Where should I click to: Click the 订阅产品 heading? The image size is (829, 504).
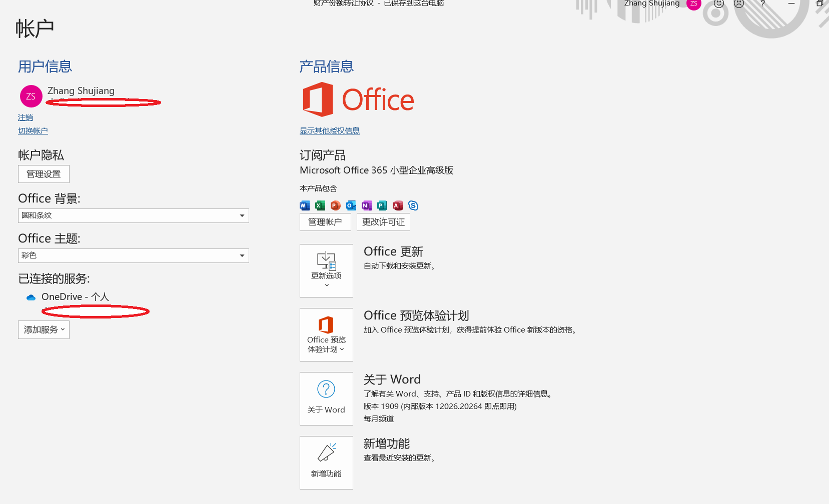[323, 155]
